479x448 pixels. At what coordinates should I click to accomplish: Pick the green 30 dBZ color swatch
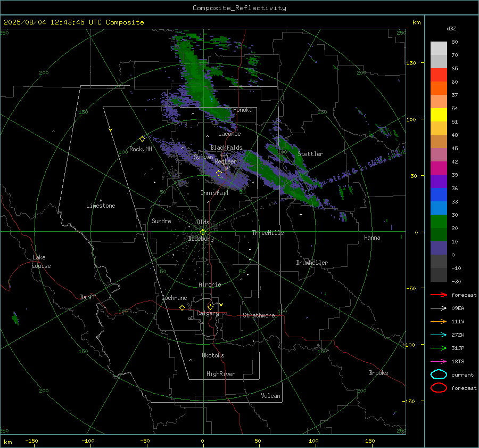439,222
